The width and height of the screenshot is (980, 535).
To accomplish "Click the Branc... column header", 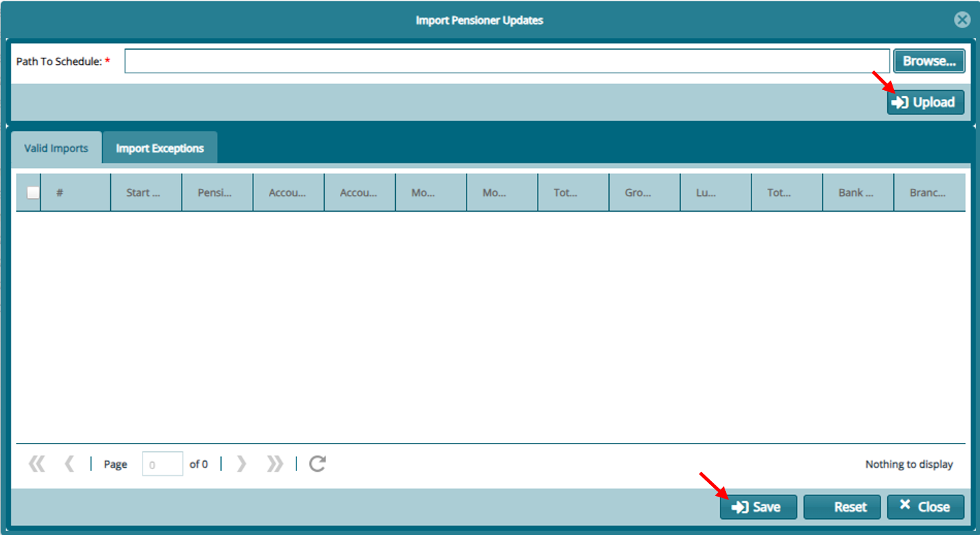I will click(928, 193).
